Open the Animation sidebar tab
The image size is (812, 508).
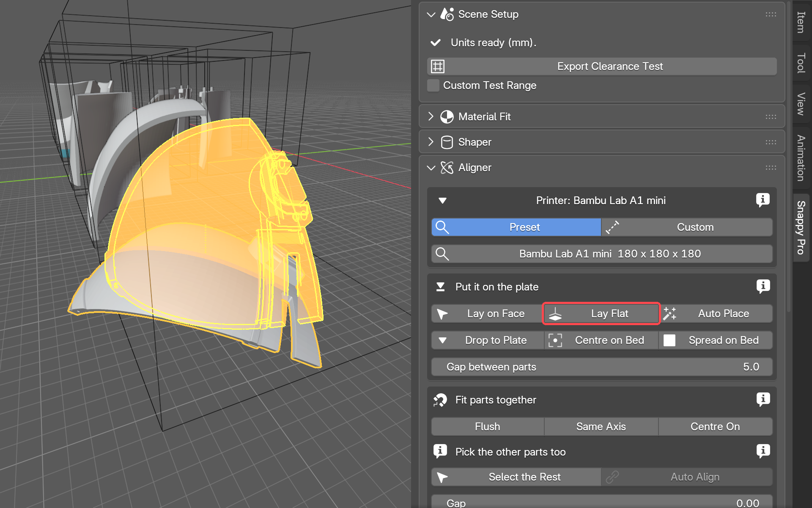pos(801,158)
